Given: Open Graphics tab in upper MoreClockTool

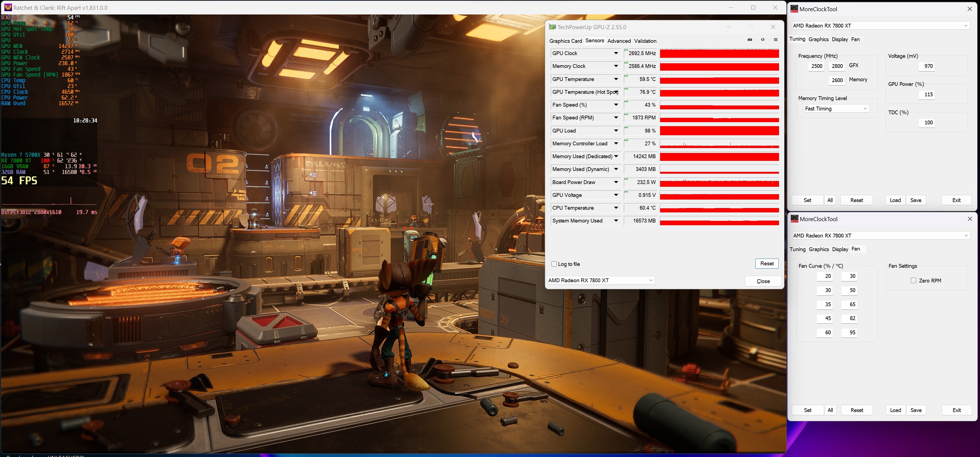Looking at the screenshot, I should click(x=818, y=39).
